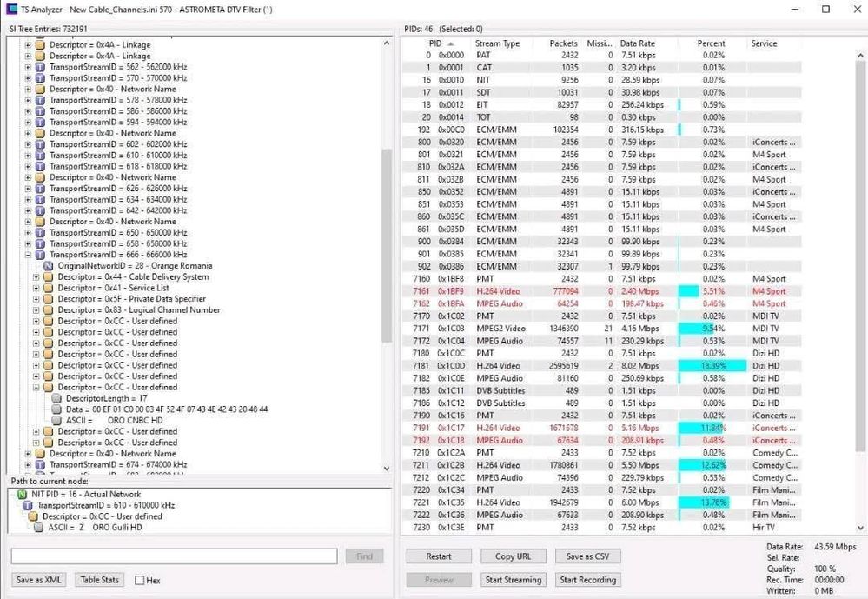Image resolution: width=868 pixels, height=599 pixels.
Task: Click the Dizi HD H.264 Video percent bar
Action: [x=712, y=366]
